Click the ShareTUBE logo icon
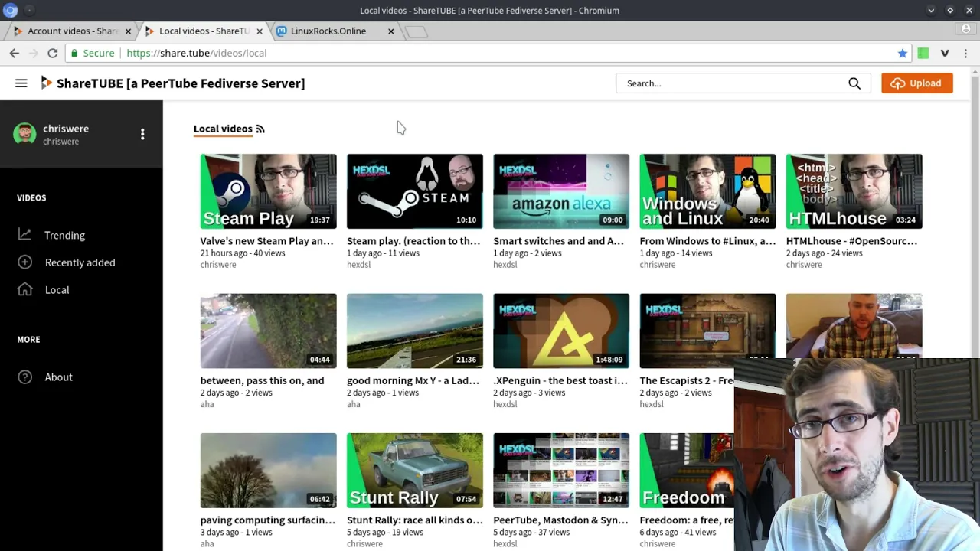The height and width of the screenshot is (551, 980). [x=46, y=83]
